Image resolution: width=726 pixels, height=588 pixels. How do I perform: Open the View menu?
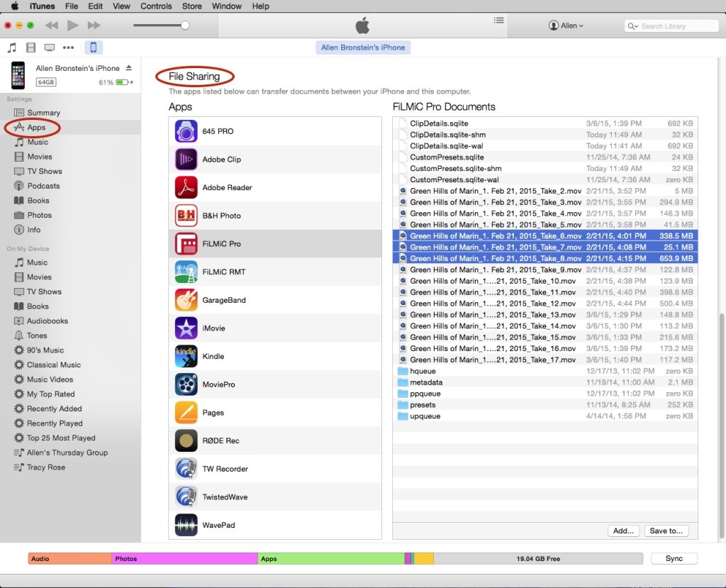pyautogui.click(x=121, y=6)
